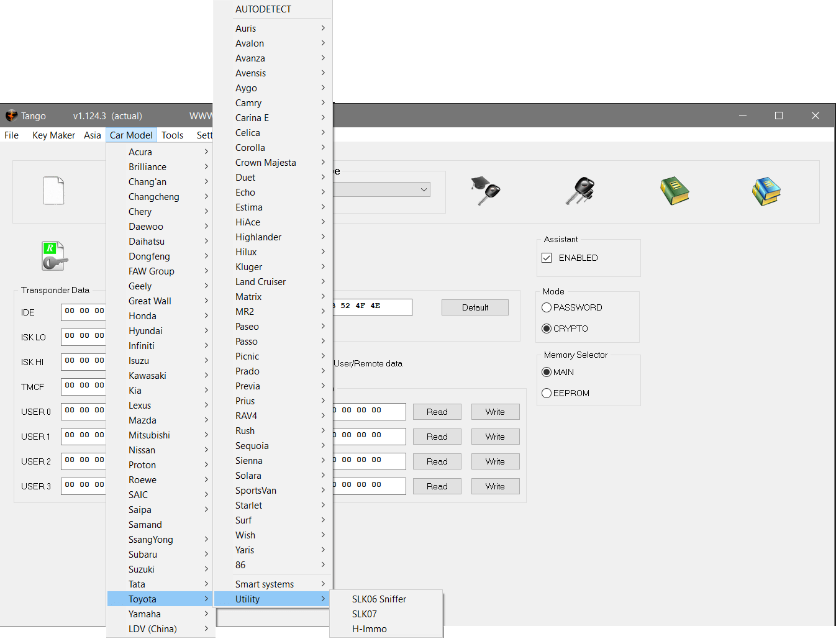
Task: Click Read for USER 2 row
Action: click(437, 461)
